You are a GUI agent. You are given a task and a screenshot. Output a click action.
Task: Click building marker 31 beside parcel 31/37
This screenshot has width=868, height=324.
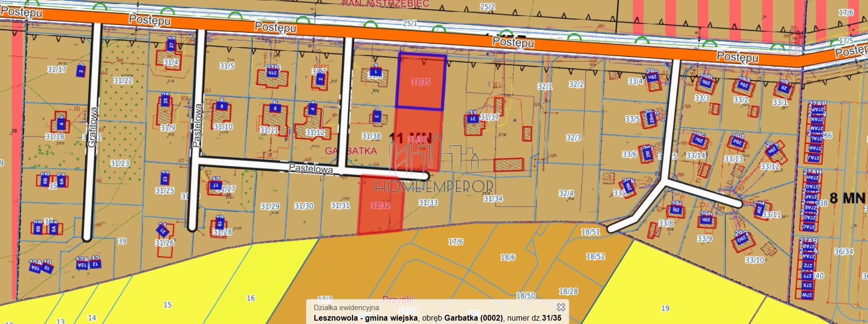[x=473, y=119]
